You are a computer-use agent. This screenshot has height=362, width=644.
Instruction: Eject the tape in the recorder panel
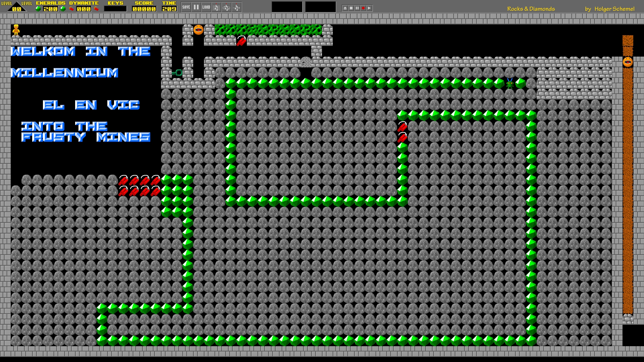coord(345,8)
